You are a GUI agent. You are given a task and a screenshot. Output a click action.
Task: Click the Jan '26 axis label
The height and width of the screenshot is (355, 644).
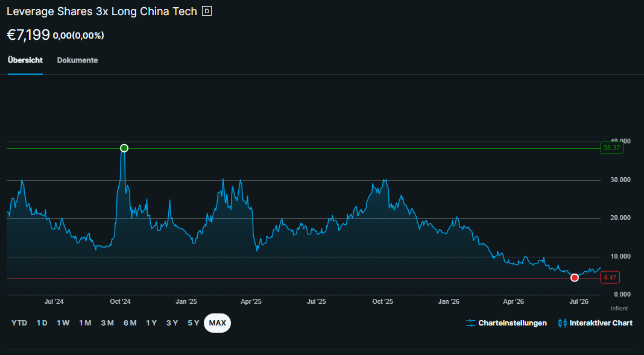click(449, 301)
